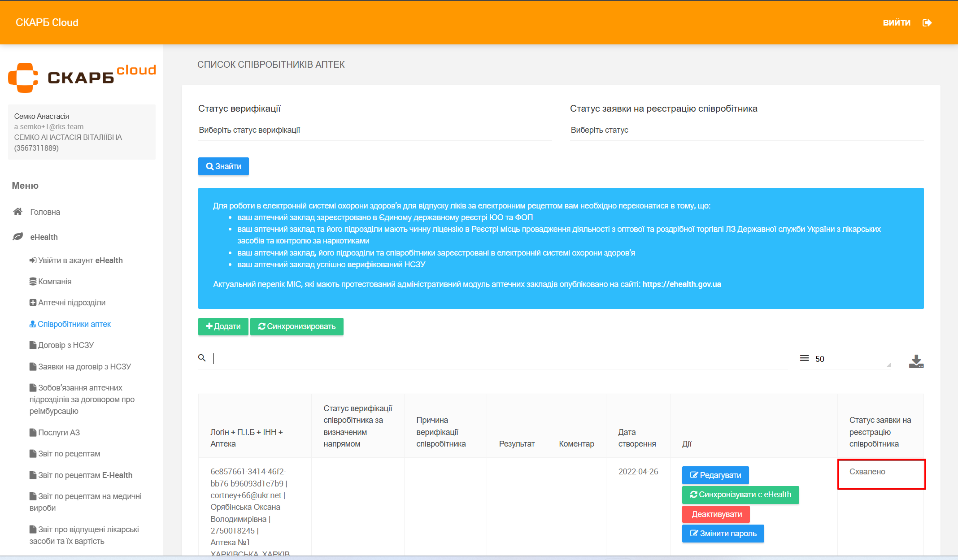Click the logout arrow icon
Viewport: 958px width, 560px height.
(927, 22)
